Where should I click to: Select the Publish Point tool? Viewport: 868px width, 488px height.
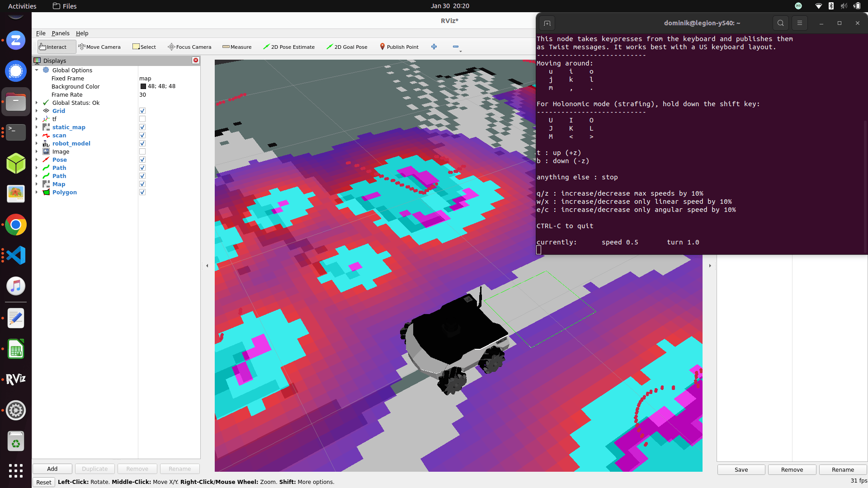click(399, 47)
